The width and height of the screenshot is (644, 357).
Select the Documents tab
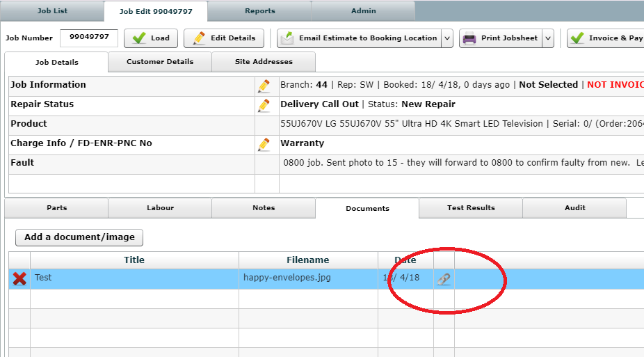pos(367,208)
